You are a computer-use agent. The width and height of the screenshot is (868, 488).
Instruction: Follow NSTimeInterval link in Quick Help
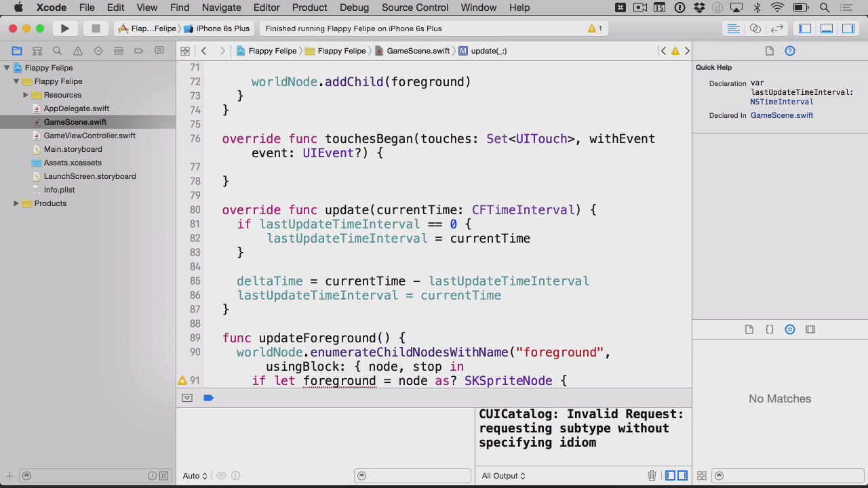click(782, 102)
